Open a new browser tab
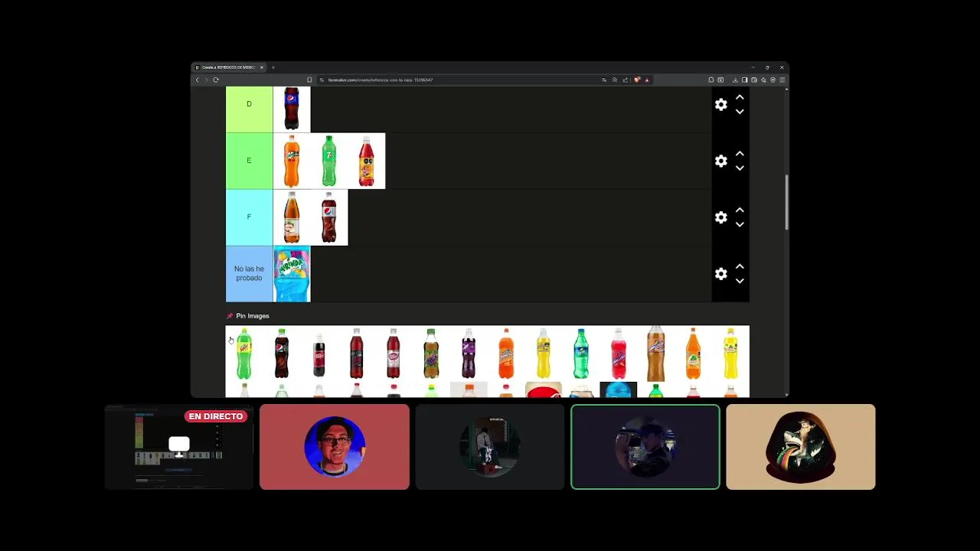The height and width of the screenshot is (551, 980). tap(273, 67)
